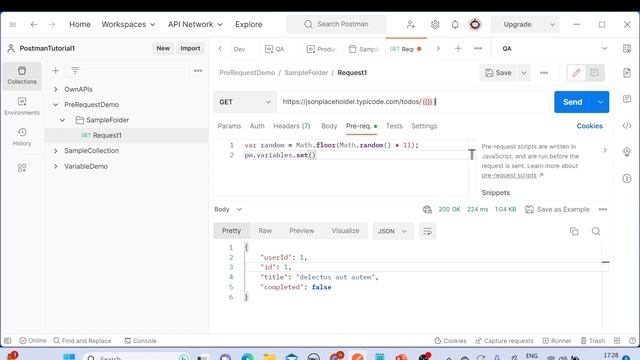The width and height of the screenshot is (640, 360).
Task: Go forward with the right arrow
Action: click(x=51, y=24)
